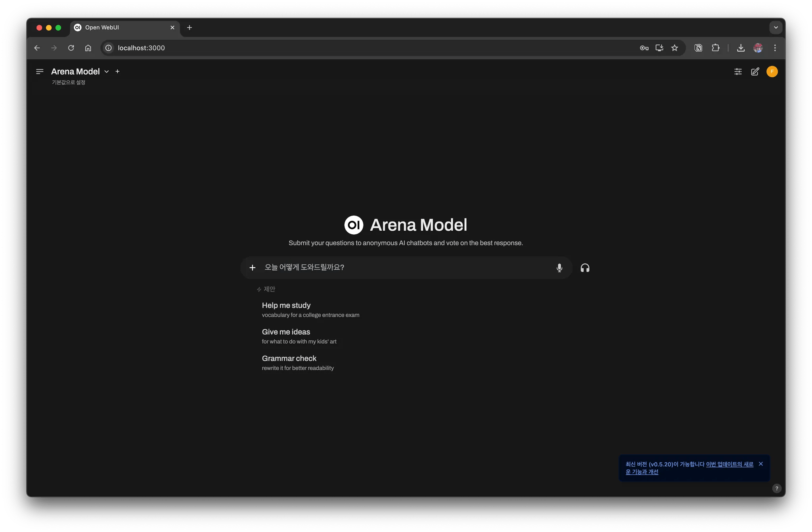Click '기본값으로 설정' set as default

pyautogui.click(x=68, y=82)
